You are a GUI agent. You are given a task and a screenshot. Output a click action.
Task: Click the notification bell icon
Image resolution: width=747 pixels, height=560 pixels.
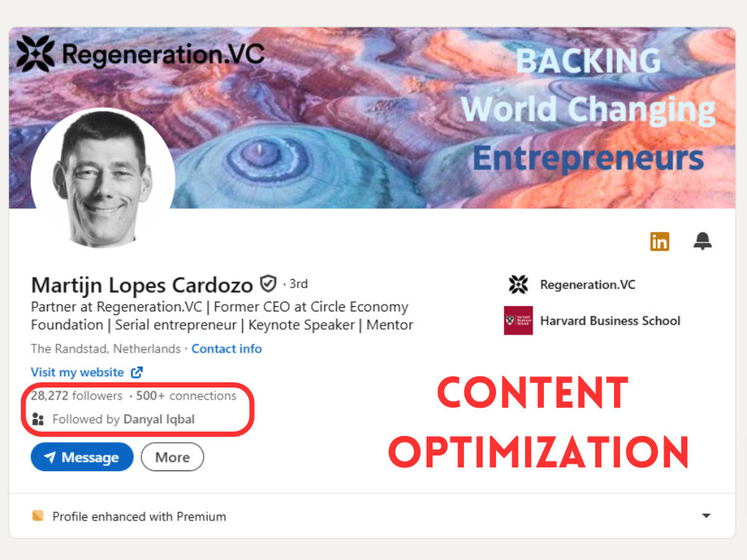pos(702,241)
